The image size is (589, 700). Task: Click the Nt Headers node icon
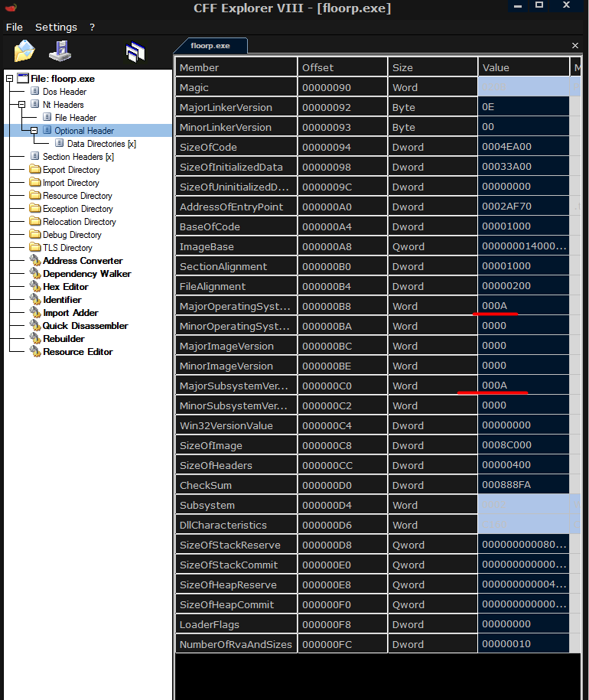click(35, 104)
